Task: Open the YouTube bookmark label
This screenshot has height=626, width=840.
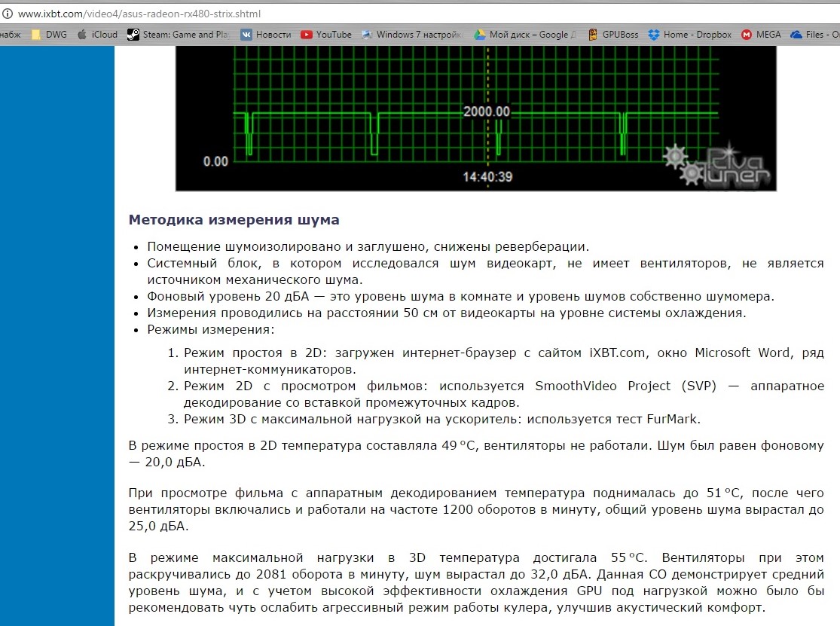Action: 334,35
